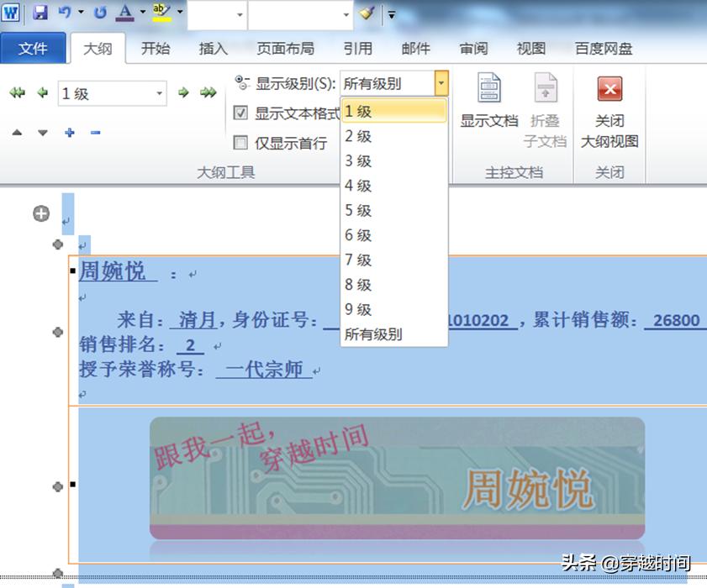Move outline item up with up-arrow icon
The height and width of the screenshot is (588, 707).
tap(18, 132)
